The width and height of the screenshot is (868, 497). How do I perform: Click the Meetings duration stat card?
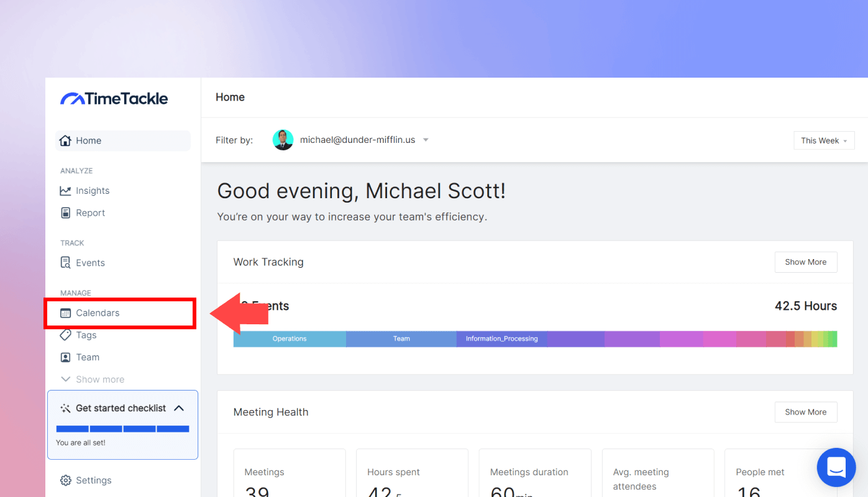pos(535,473)
